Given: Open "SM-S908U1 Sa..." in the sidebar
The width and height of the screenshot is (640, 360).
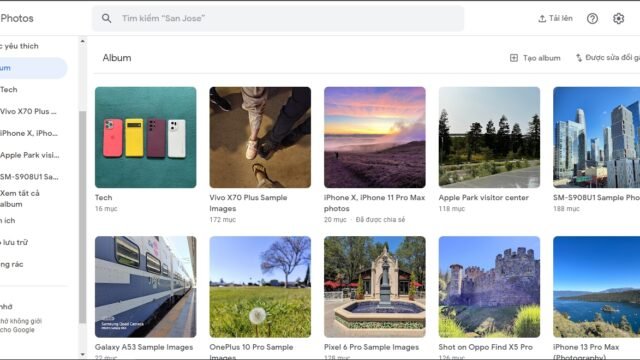Looking at the screenshot, I should coord(29,177).
